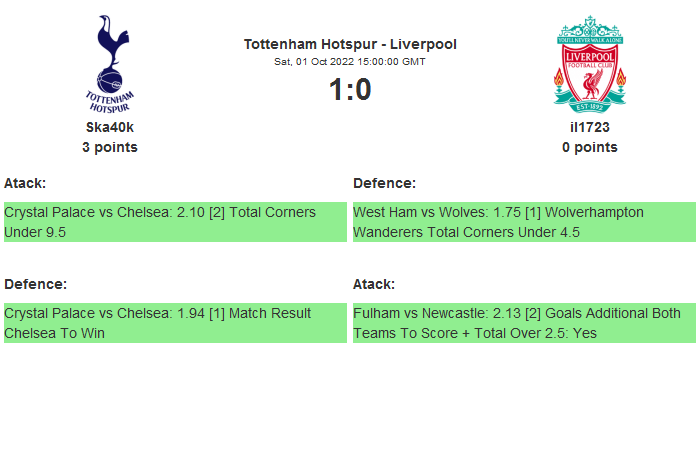Viewport: 700px width, 460px height.
Task: Click the TOTTENHAM HOTSPUR wordmark under the cockerel
Action: click(x=110, y=100)
